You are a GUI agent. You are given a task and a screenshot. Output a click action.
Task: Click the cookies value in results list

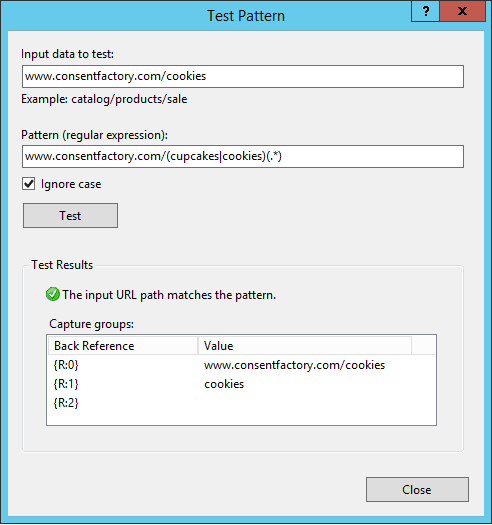(224, 384)
